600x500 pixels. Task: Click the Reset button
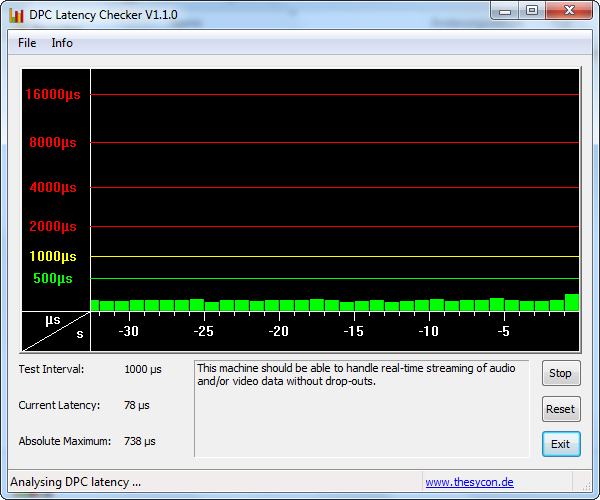tap(561, 409)
